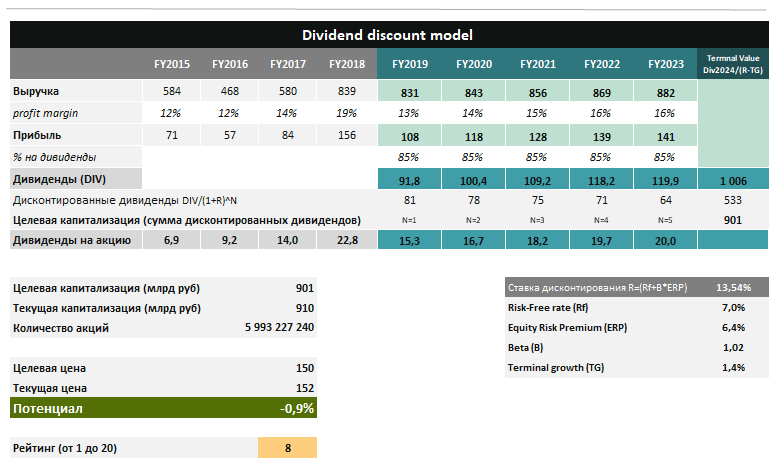Click the FY2018 profit cell 156
This screenshot has height=470, width=782.
346,135
